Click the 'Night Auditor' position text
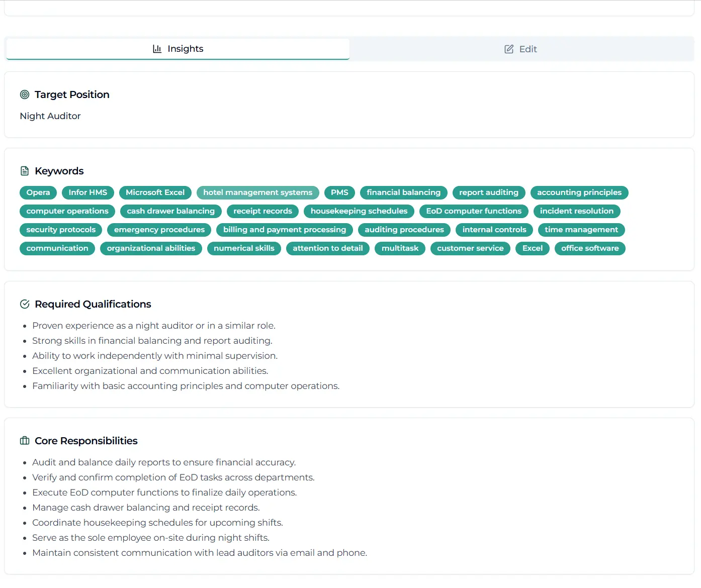 coord(50,116)
